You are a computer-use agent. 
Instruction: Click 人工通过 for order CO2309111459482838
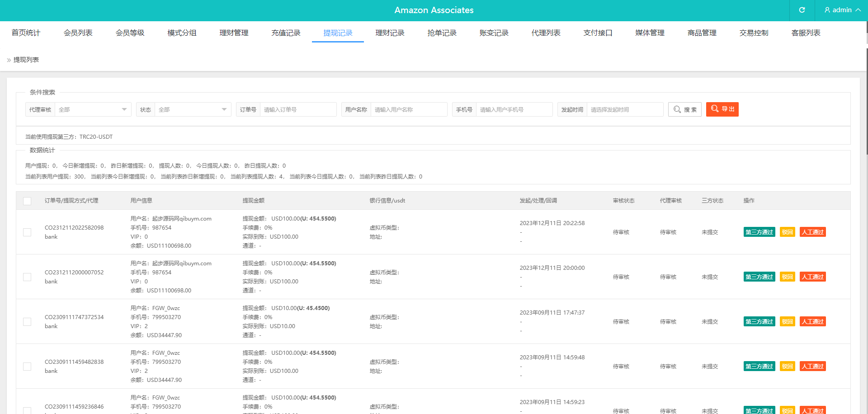click(812, 367)
